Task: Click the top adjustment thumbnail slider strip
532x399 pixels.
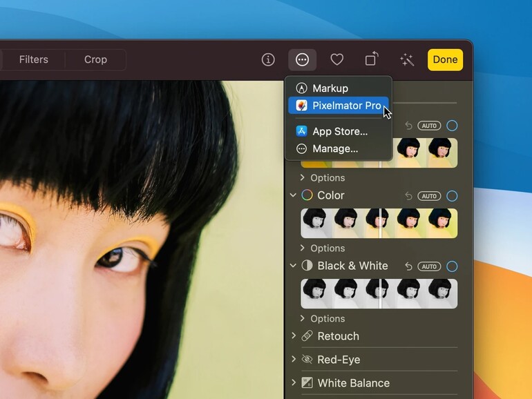Action: coord(425,153)
